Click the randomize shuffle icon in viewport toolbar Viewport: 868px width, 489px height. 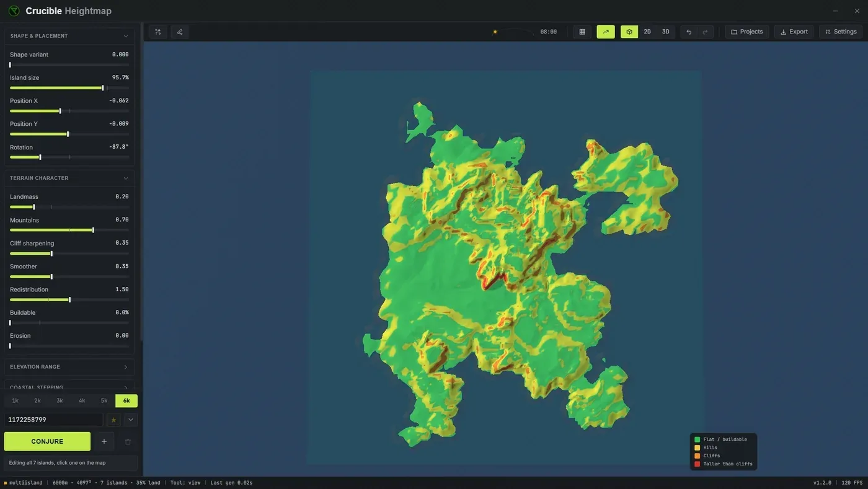click(158, 32)
